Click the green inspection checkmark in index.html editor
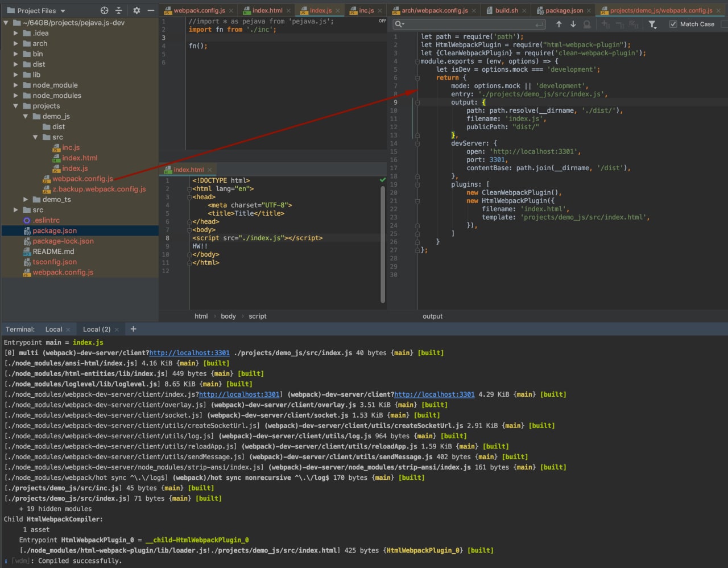 coord(383,180)
